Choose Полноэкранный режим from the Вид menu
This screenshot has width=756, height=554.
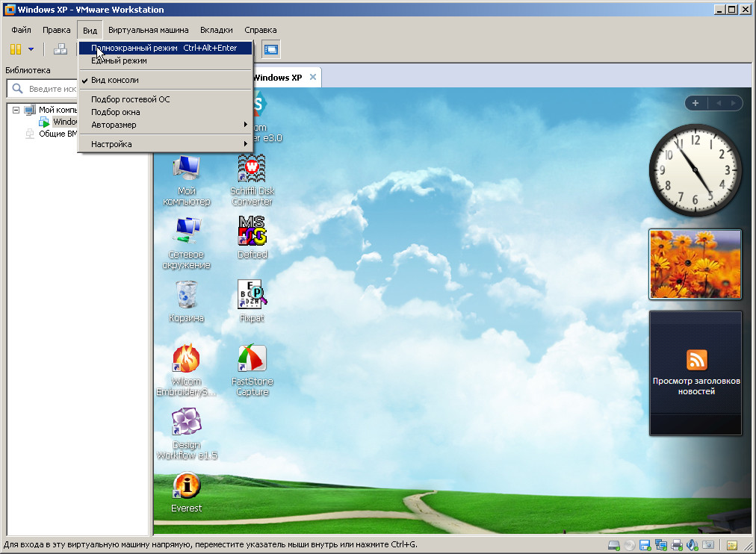(x=165, y=49)
